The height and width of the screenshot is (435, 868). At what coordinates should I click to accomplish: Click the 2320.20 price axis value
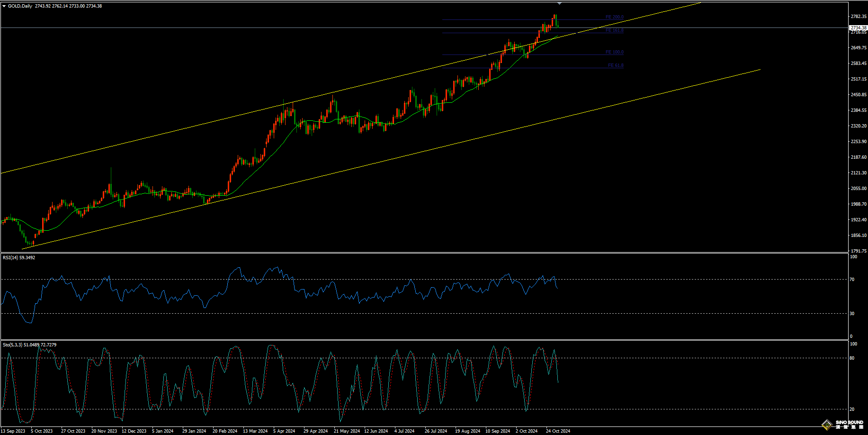point(859,126)
